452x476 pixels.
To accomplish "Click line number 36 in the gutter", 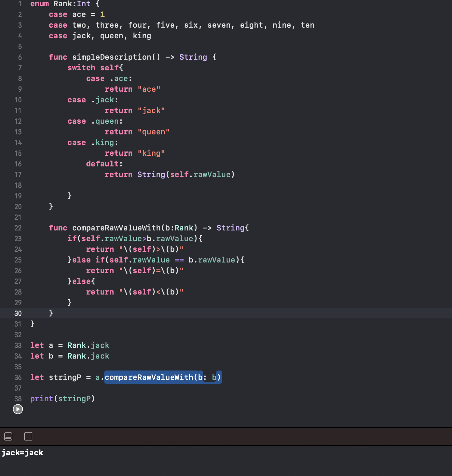I will (18, 377).
